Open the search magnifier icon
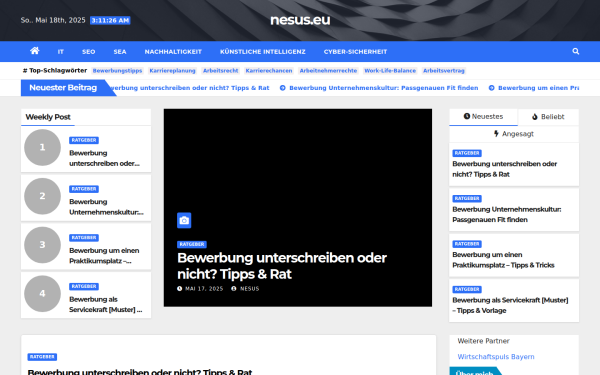The image size is (600, 375). [576, 51]
